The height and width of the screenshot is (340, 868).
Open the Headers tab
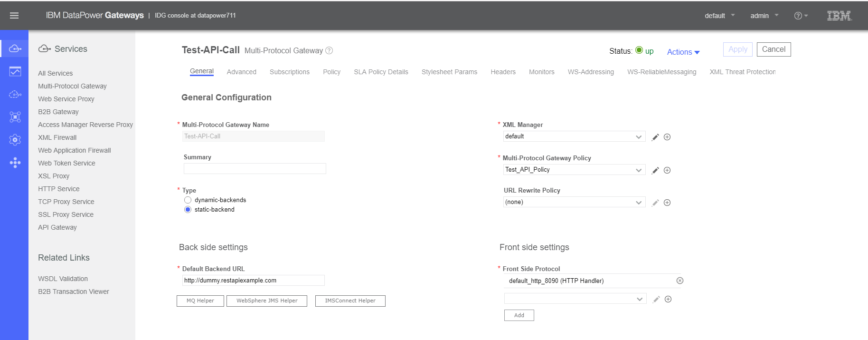[x=503, y=72]
